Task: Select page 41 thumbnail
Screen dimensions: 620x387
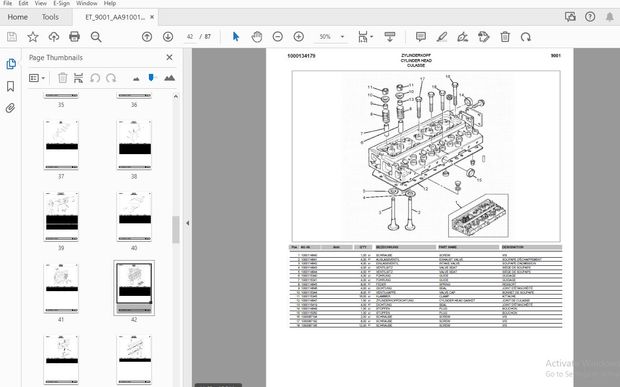Action: point(61,288)
